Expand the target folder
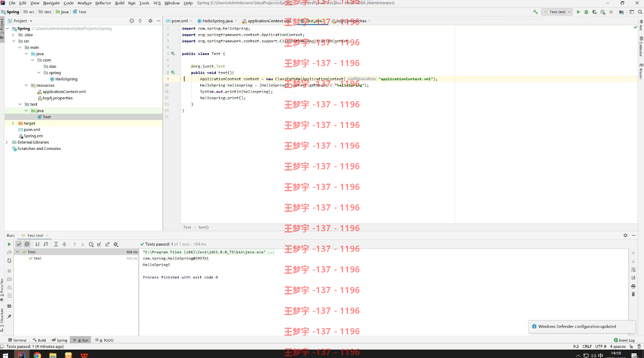The image size is (644, 358). coord(13,123)
